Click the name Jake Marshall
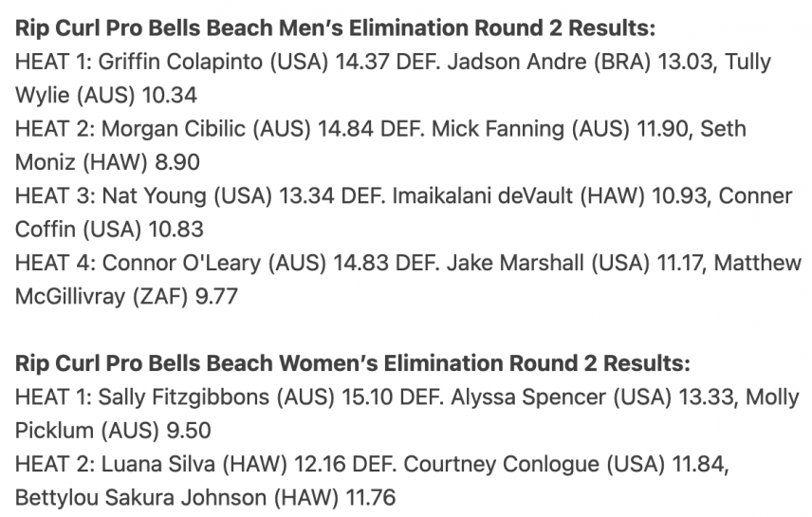 click(x=515, y=263)
